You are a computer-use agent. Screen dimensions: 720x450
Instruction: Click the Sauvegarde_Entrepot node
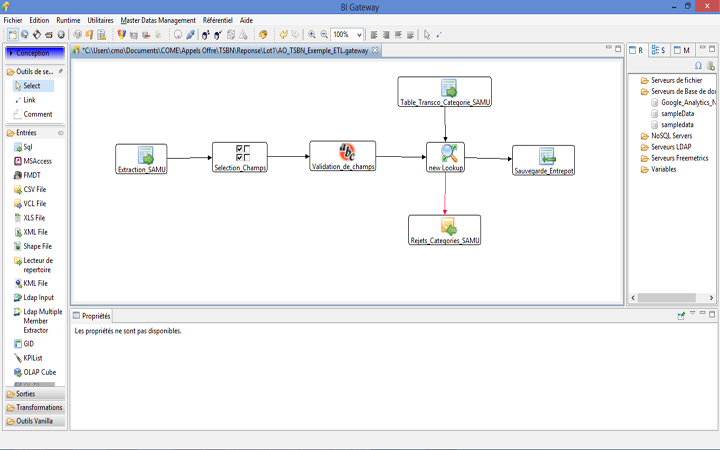543,160
